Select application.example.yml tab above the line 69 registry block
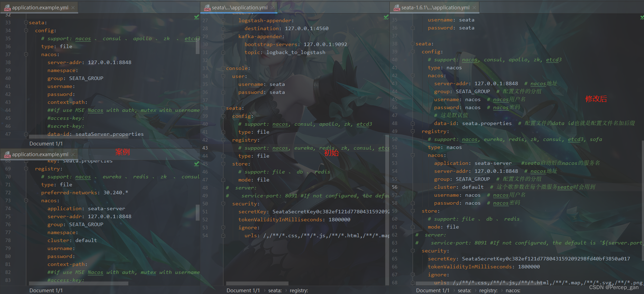This screenshot has height=294, width=644. click(40, 154)
